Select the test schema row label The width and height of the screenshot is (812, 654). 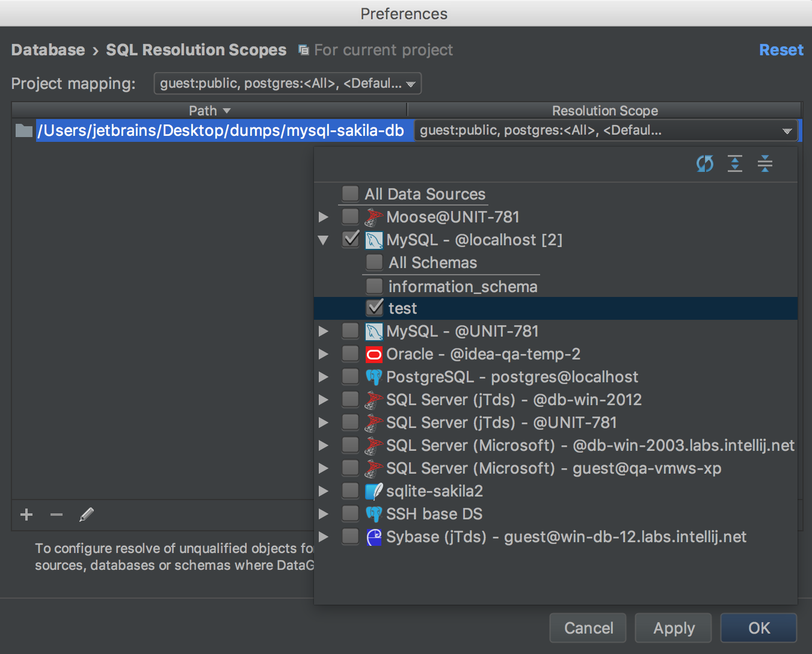point(402,308)
